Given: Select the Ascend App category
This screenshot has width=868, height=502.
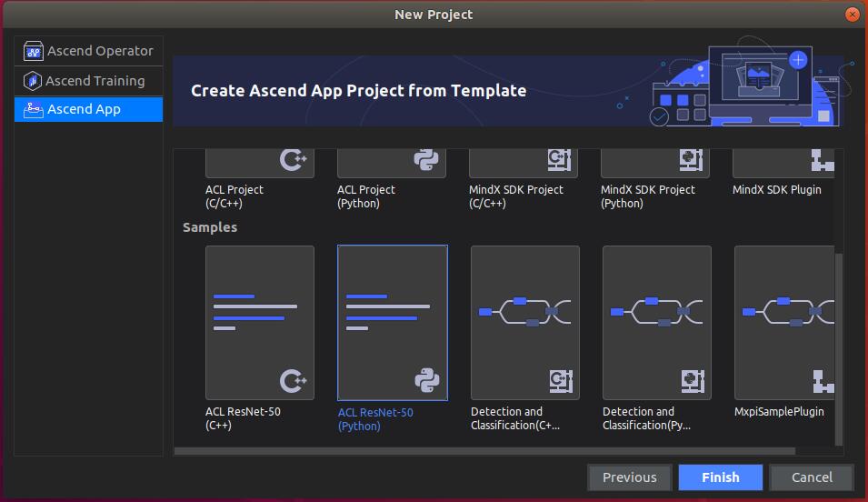Looking at the screenshot, I should [88, 109].
